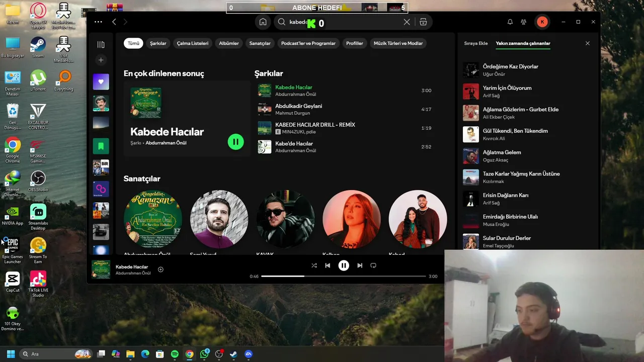
Task: Filter by Müzik Türleri ve Modlar
Action: coord(398,43)
